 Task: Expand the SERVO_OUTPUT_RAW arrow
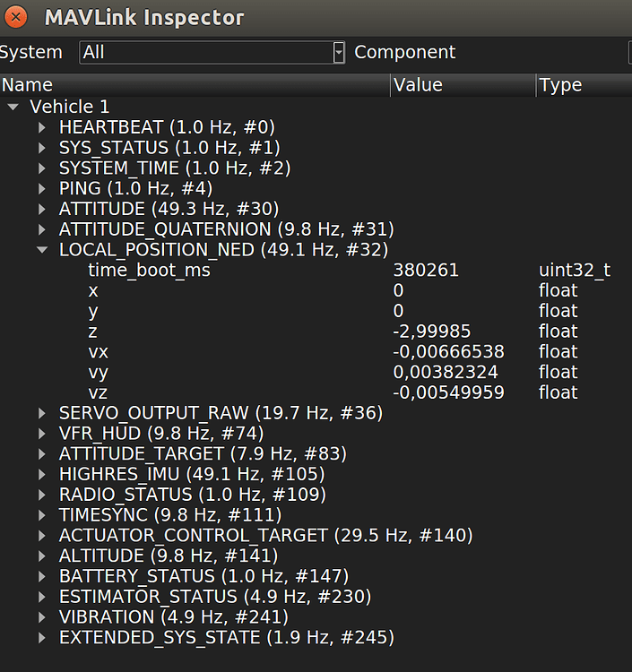coord(42,413)
